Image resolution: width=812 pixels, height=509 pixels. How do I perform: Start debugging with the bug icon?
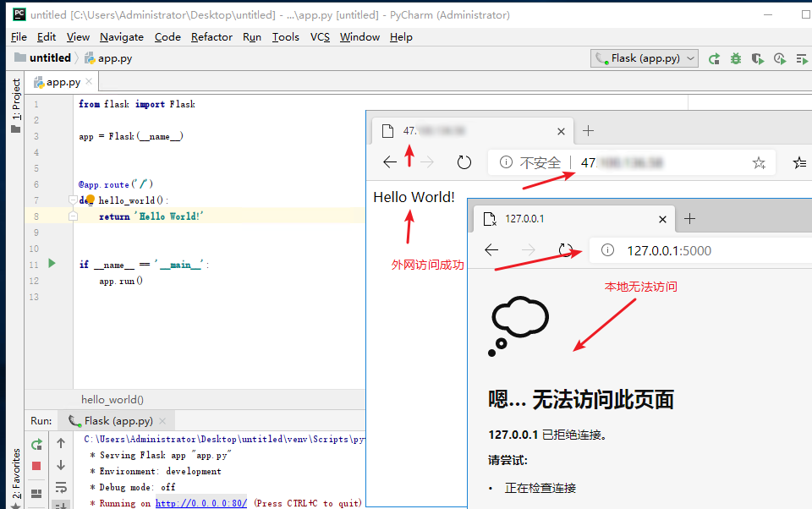pos(735,58)
